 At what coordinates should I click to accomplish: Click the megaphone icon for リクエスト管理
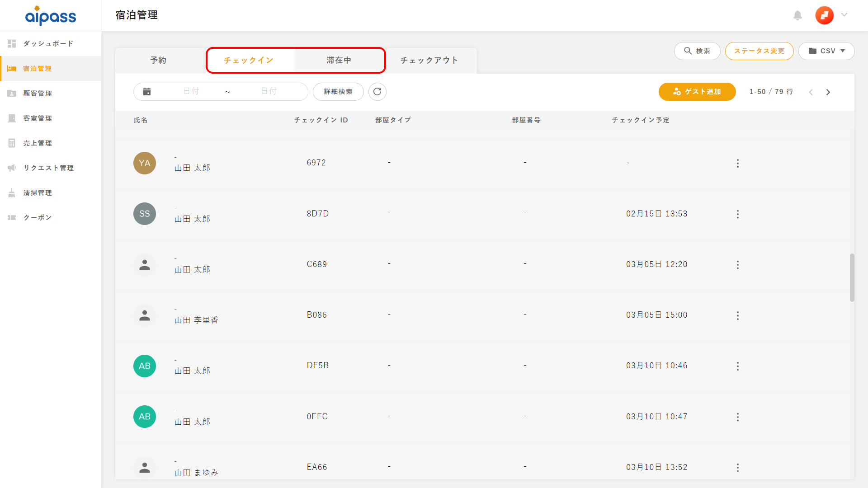(12, 168)
